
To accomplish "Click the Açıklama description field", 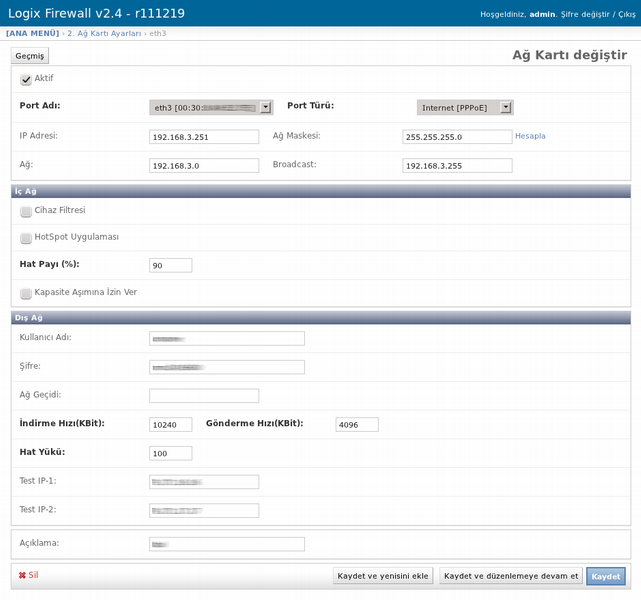I will pos(227,544).
